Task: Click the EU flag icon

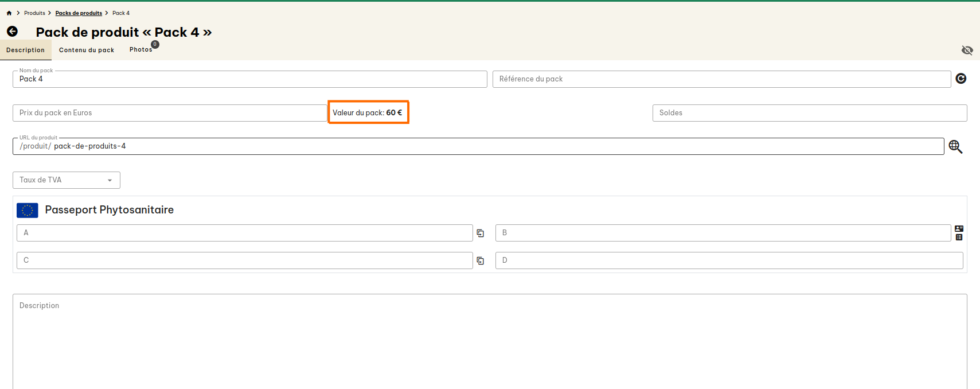Action: pyautogui.click(x=28, y=211)
